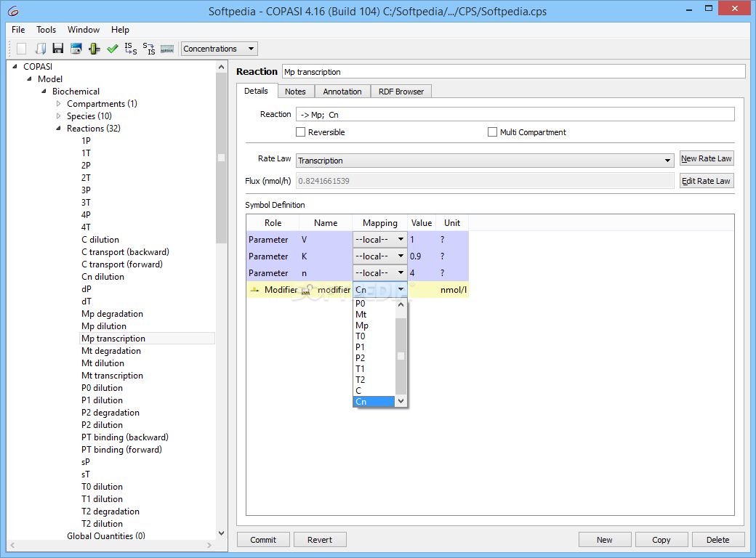Collapse the Biochemical tree node
The width and height of the screenshot is (756, 558).
tap(44, 91)
